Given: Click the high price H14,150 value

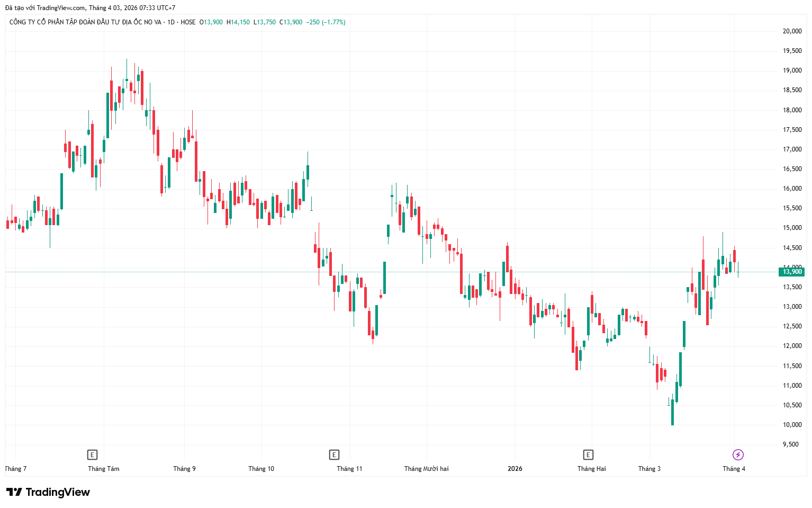Looking at the screenshot, I should pos(238,22).
